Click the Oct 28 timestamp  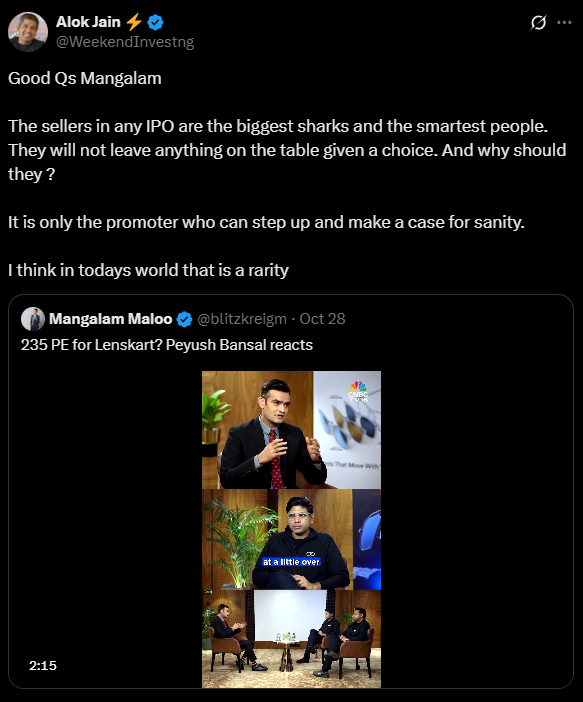pyautogui.click(x=322, y=319)
